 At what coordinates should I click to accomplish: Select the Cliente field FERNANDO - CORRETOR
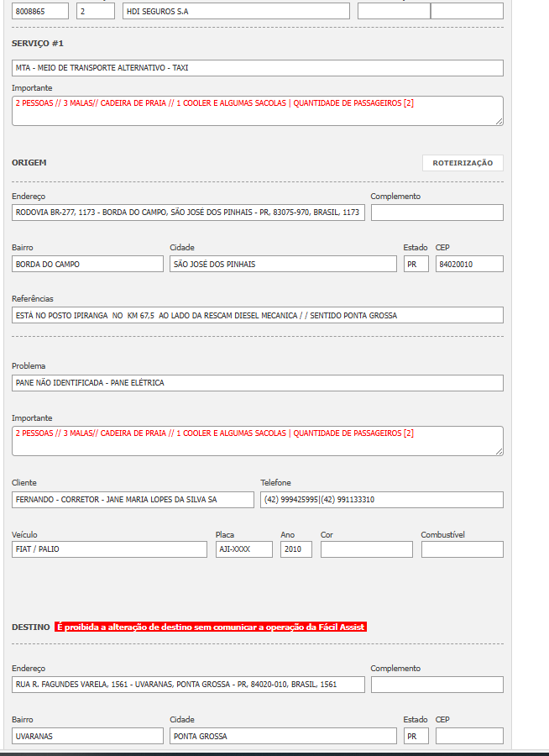(x=133, y=500)
